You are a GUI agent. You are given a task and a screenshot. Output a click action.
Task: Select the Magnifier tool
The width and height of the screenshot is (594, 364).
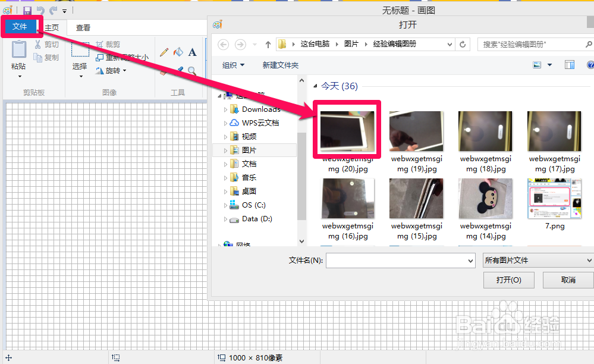tap(192, 71)
